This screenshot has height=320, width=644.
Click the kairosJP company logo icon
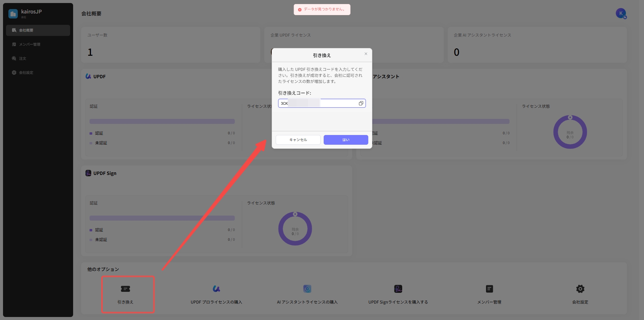pos(13,13)
